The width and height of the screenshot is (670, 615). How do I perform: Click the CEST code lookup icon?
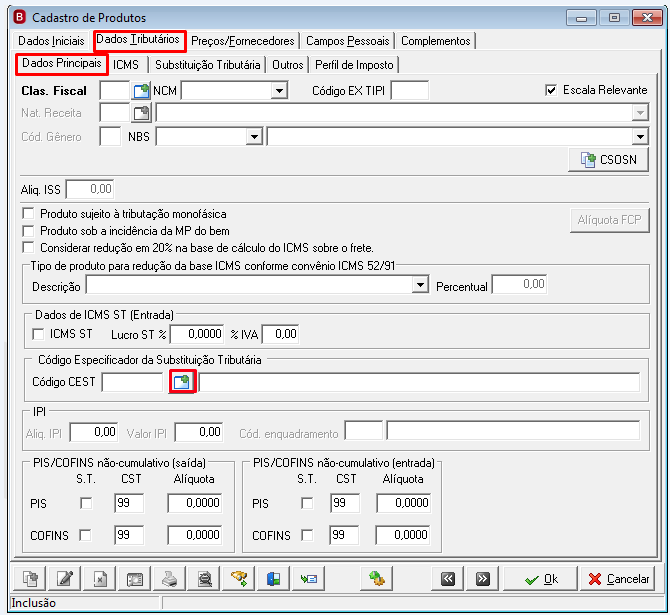182,382
